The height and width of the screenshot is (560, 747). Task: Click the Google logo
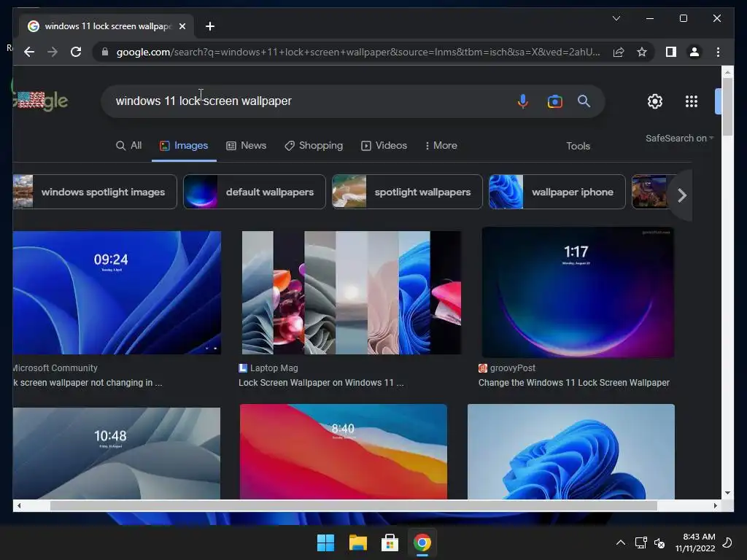(x=41, y=100)
